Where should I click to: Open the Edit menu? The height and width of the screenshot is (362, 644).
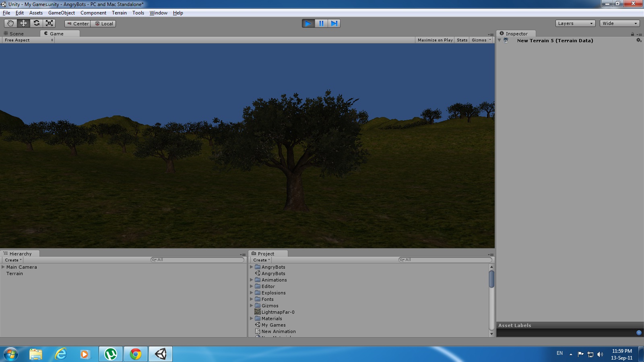20,13
